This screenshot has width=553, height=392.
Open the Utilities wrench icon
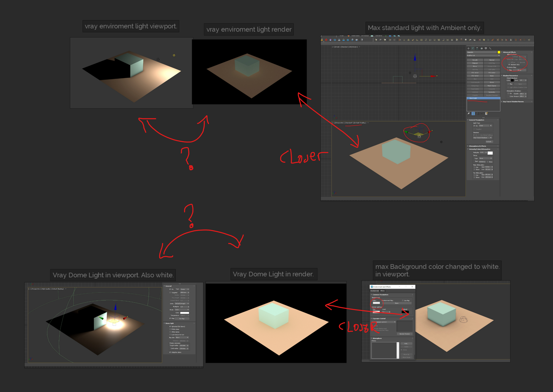490,48
